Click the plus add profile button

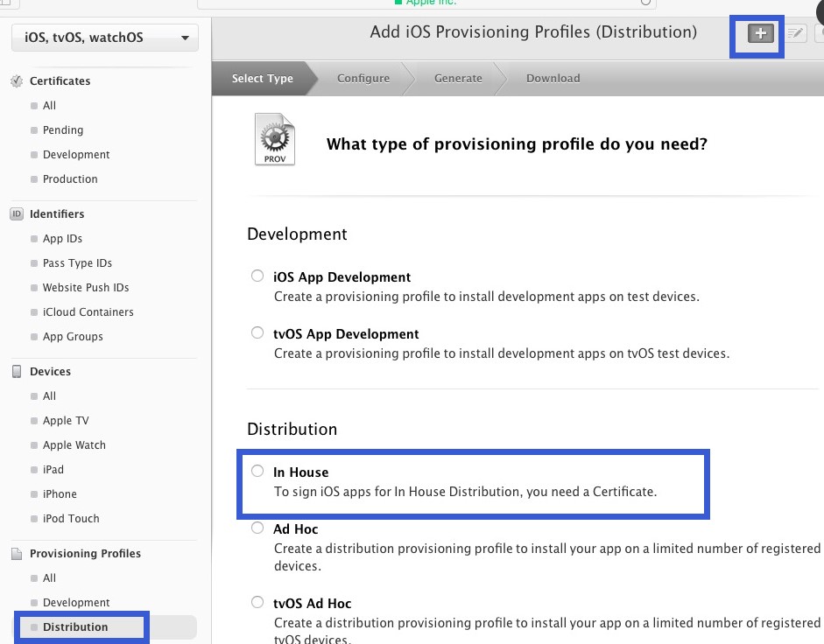pos(760,33)
